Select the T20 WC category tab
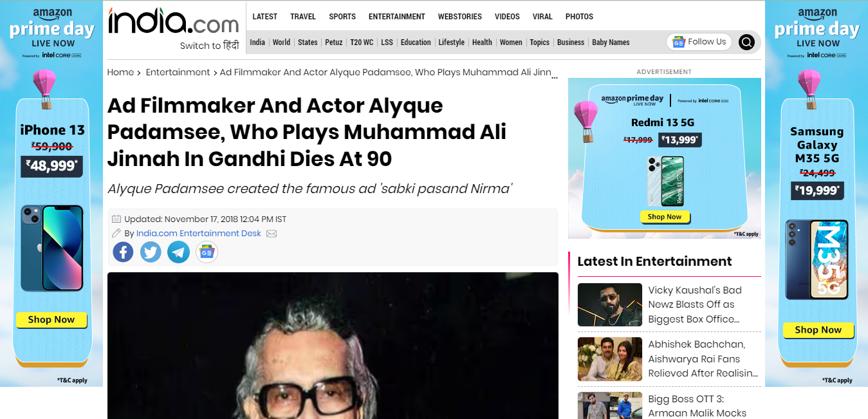 (x=362, y=42)
